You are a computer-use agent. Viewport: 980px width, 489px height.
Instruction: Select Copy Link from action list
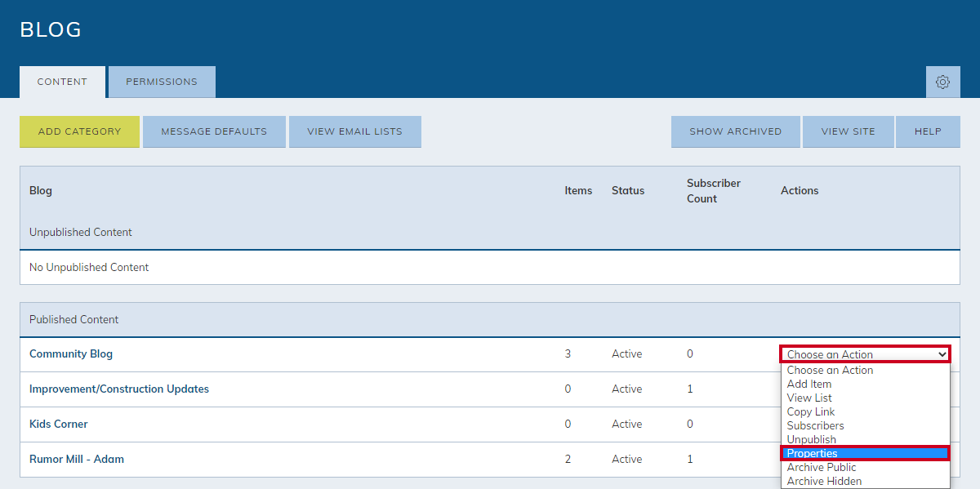(x=865, y=412)
